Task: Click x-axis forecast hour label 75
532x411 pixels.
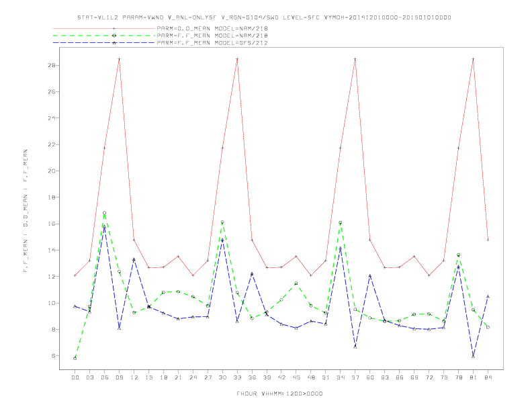Action: coord(444,377)
